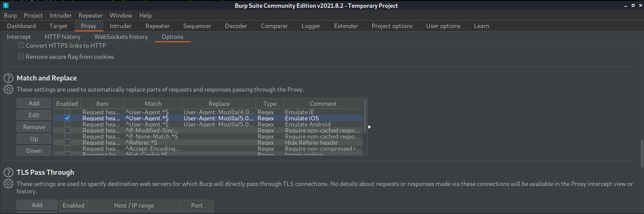
Task: Show the WebSockets history sub-tab
Action: pyautogui.click(x=121, y=37)
